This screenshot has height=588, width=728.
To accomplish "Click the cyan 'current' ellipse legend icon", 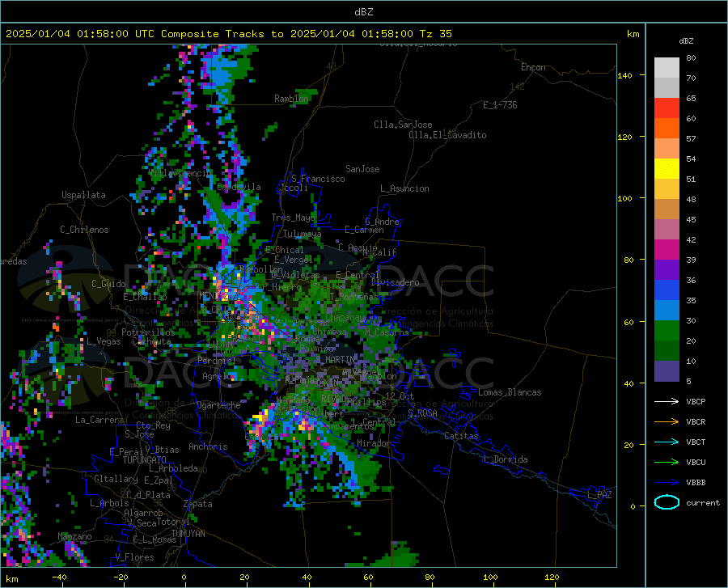I will (x=667, y=502).
